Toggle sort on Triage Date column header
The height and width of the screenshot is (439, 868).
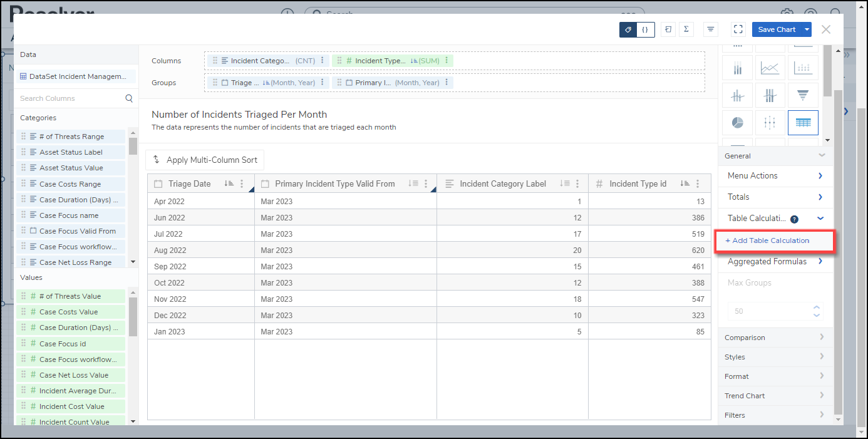click(x=229, y=184)
